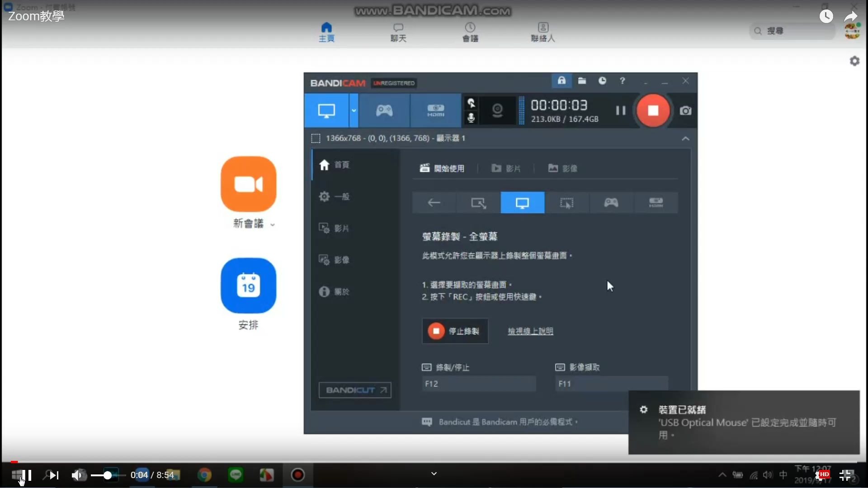Click the 錄製/停止 hotkey field F12
Screen dimensions: 868x488
(x=479, y=384)
